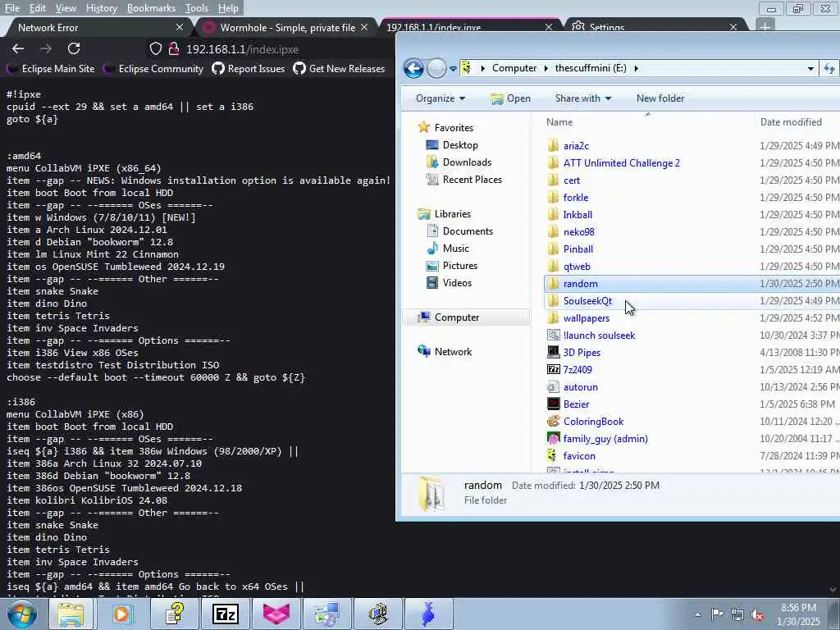Open Get New Releases bookmark
The height and width of the screenshot is (630, 840).
pos(339,69)
